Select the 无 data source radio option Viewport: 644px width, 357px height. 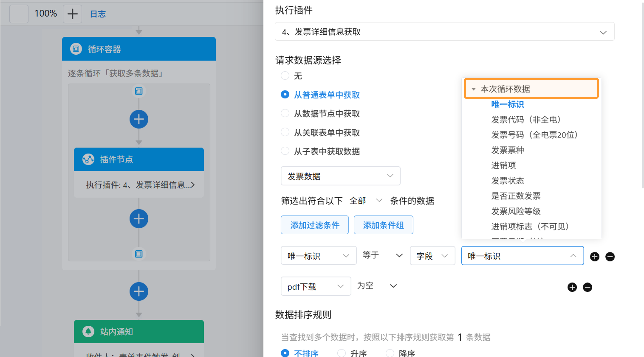[285, 75]
